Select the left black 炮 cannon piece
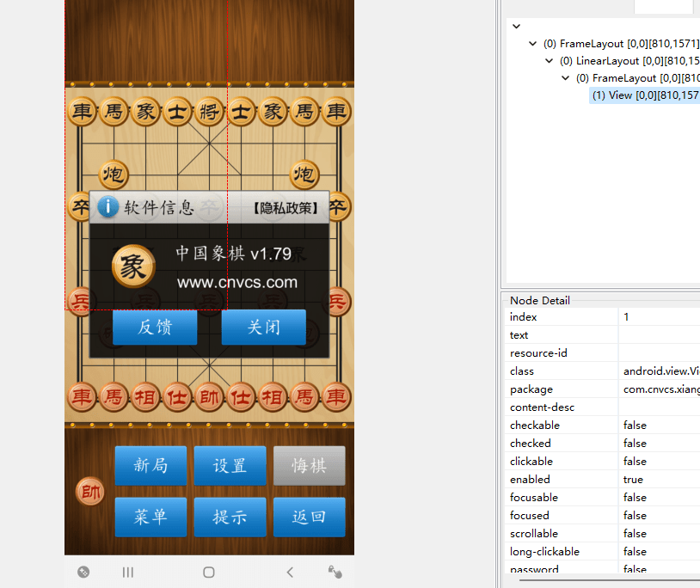Viewport: 700px width, 588px height. 114,175
